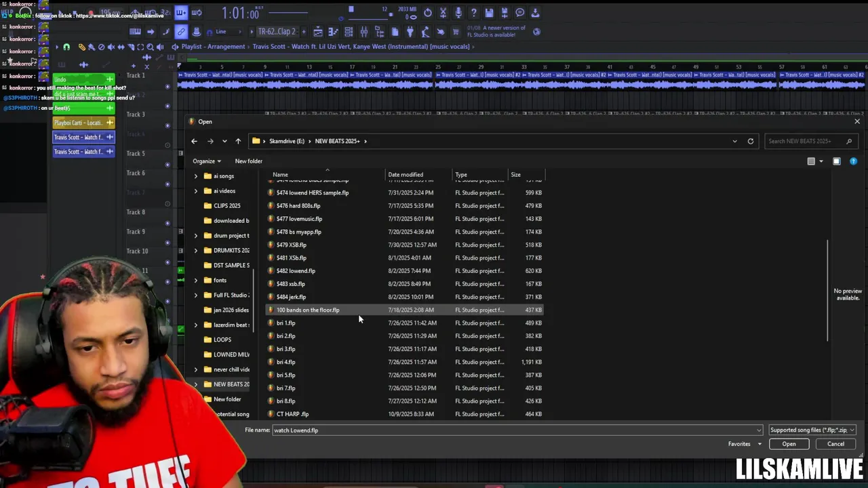The image size is (868, 488).
Task: Select the CLIPS 2025 folder in tree
Action: (x=226, y=205)
